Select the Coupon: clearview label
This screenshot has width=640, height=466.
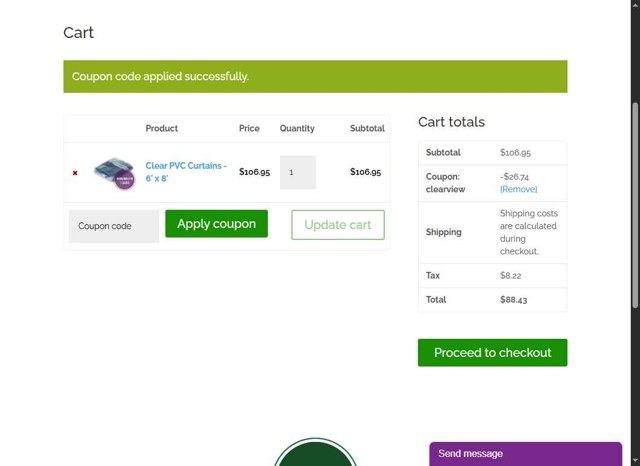coord(445,183)
